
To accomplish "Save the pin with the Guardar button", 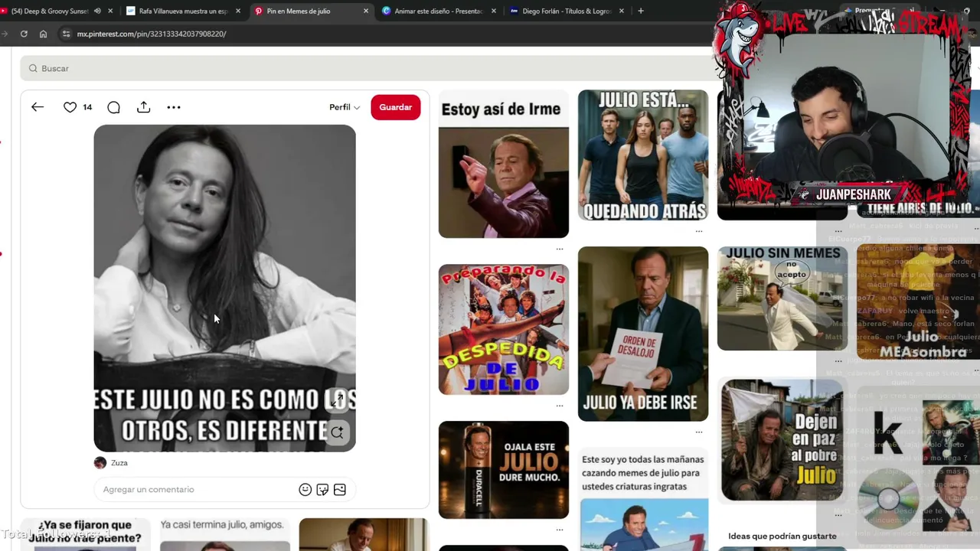I will (x=396, y=107).
